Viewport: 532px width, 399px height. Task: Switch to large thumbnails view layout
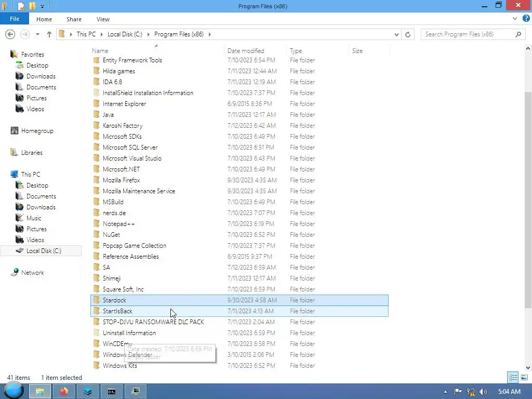pos(524,377)
